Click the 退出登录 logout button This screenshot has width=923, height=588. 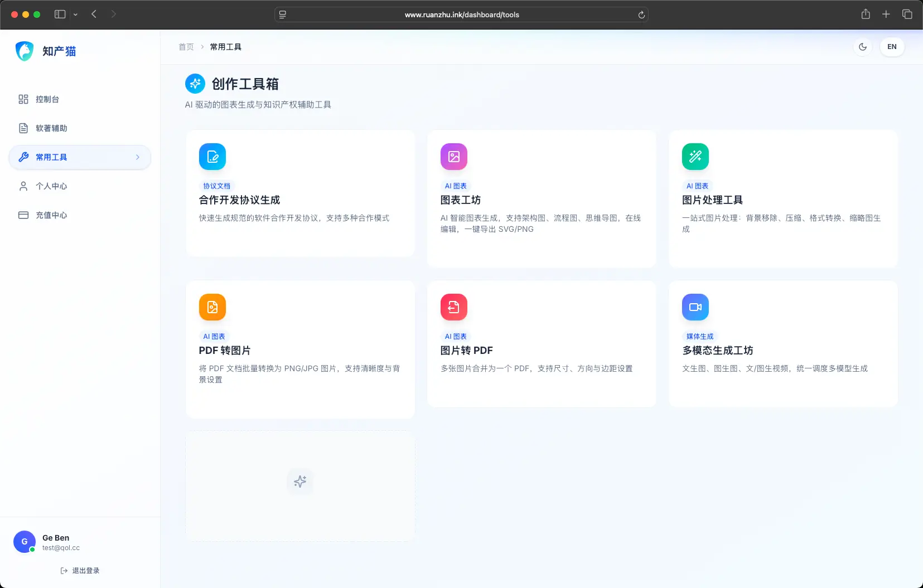[x=80, y=571]
